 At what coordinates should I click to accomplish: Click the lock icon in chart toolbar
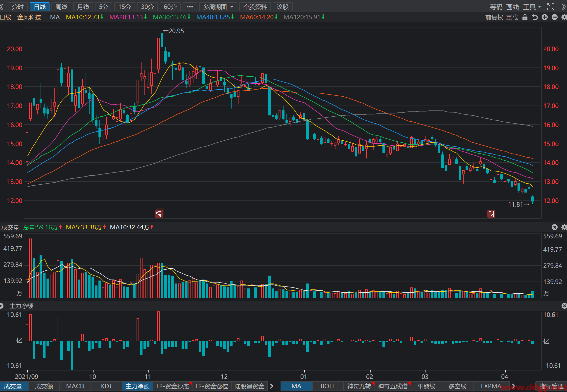pos(525,17)
